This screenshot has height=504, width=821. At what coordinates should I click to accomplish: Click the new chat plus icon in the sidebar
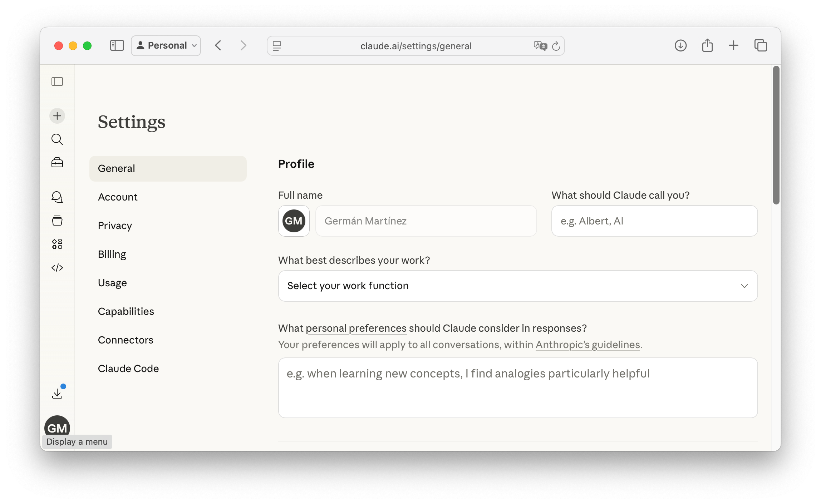pos(57,116)
